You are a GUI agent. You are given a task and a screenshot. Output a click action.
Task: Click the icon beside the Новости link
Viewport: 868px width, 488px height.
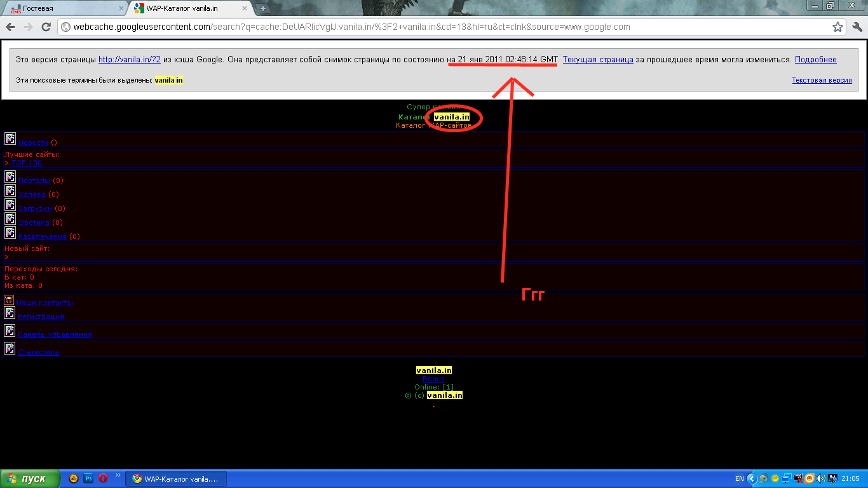10,139
